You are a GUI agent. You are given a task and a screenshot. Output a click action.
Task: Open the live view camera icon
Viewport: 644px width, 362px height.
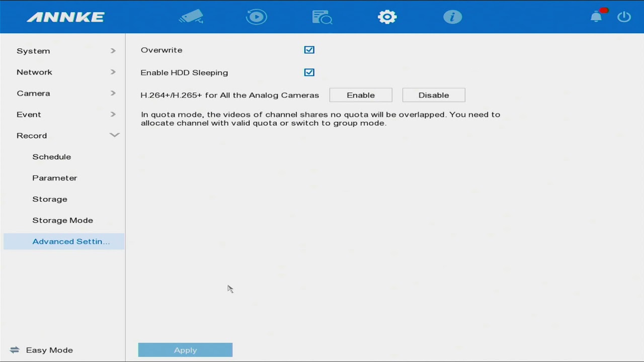(x=191, y=17)
